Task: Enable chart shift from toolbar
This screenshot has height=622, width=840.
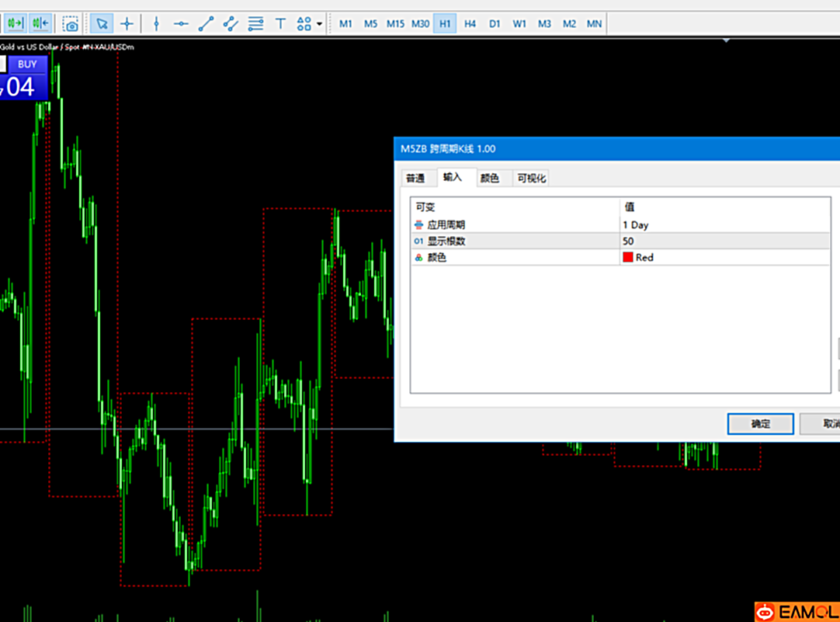Action: click(x=41, y=23)
